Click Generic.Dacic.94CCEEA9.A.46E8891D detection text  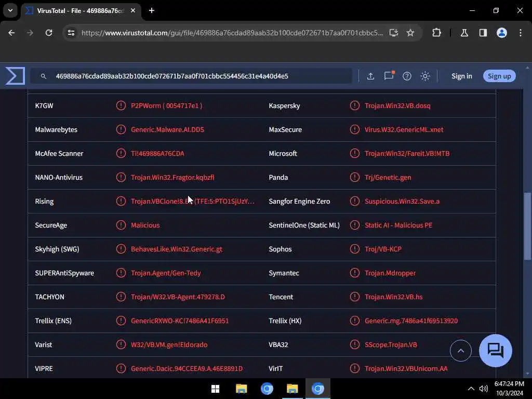pyautogui.click(x=187, y=368)
